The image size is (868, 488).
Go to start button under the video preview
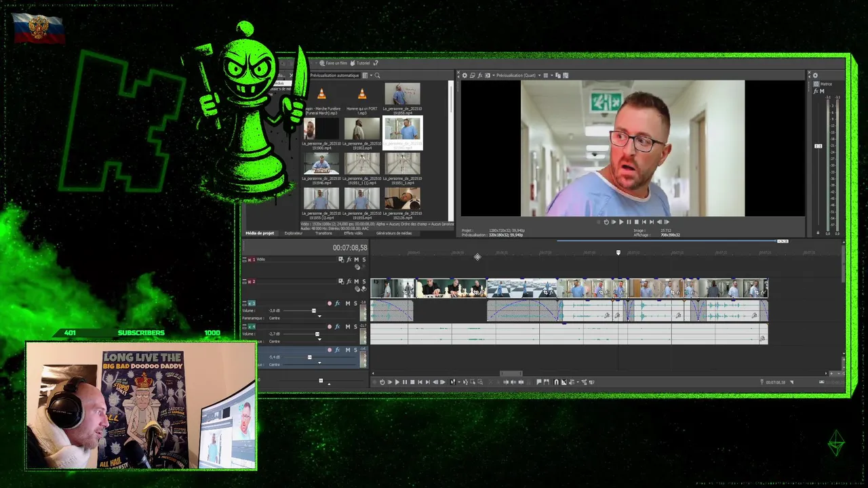coord(644,222)
